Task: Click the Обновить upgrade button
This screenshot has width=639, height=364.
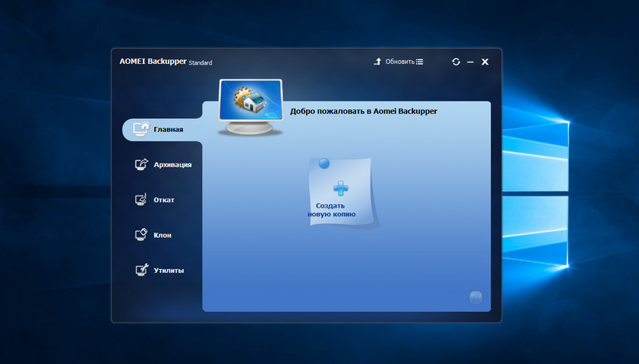Action: 394,61
